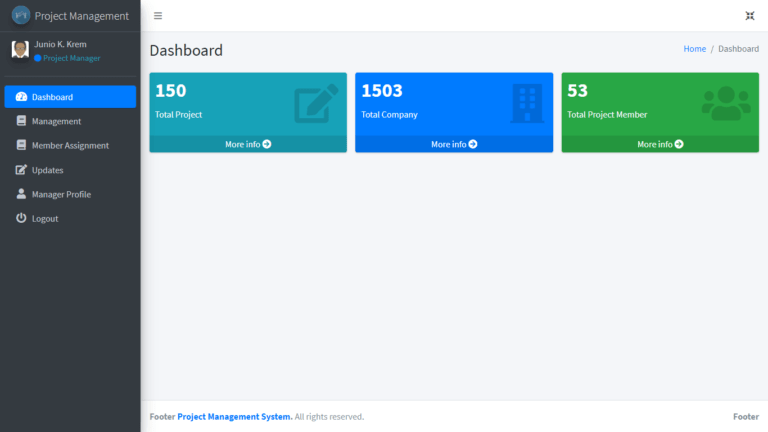Image resolution: width=768 pixels, height=432 pixels.
Task: Click the 'All rights reserved.' footer text
Action: click(x=329, y=416)
